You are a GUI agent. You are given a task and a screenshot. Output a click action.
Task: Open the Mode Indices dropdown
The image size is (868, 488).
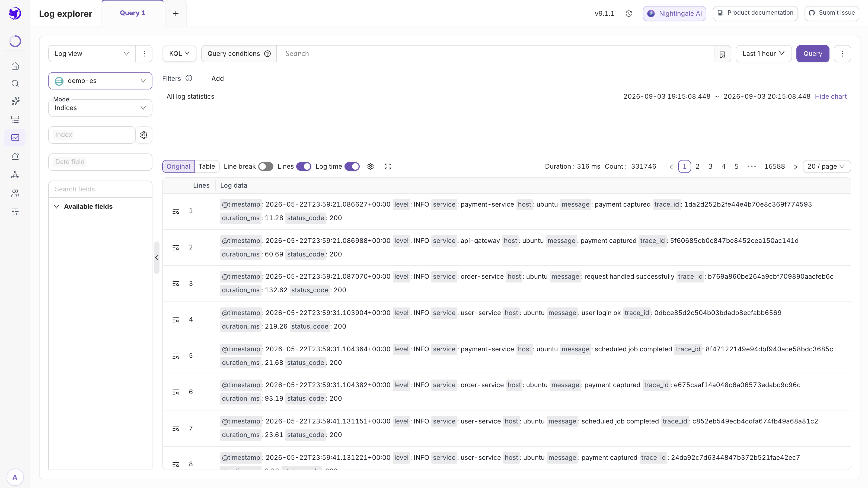click(x=100, y=108)
